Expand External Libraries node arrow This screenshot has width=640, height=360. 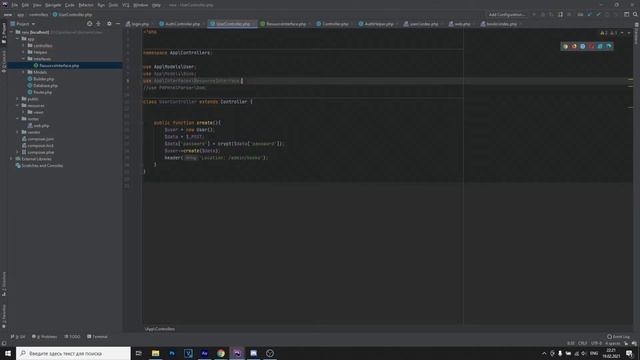[x=12, y=159]
